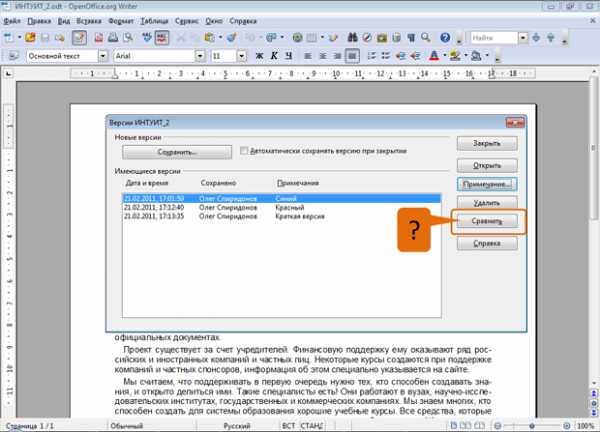Toggle Bold (Ж) formatting

pyautogui.click(x=259, y=56)
